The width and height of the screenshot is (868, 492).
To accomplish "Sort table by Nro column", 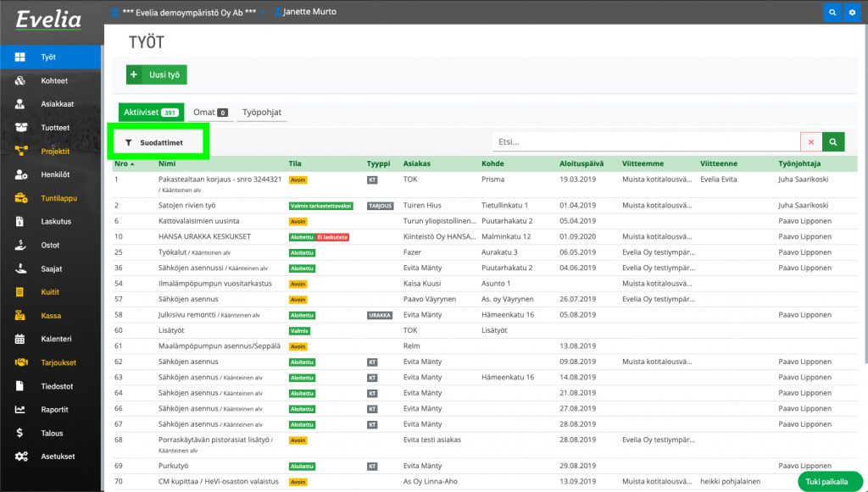I will click(125, 163).
